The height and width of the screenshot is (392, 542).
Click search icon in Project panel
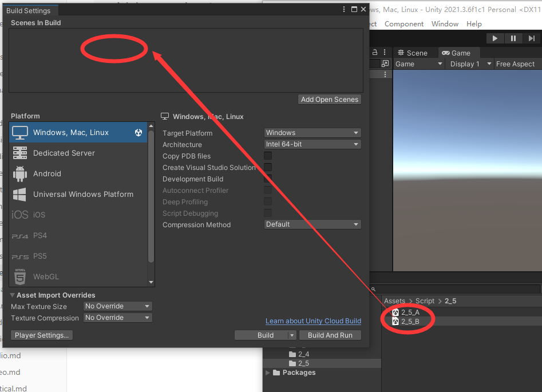[373, 289]
